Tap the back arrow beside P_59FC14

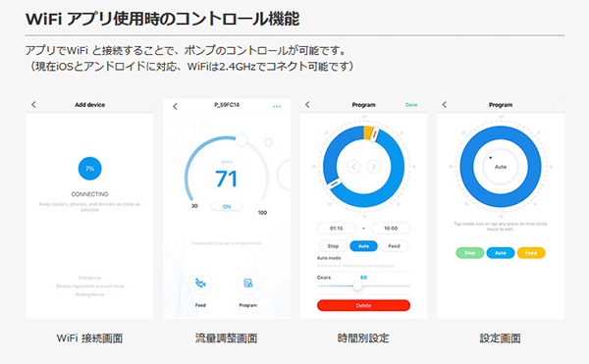(x=175, y=107)
